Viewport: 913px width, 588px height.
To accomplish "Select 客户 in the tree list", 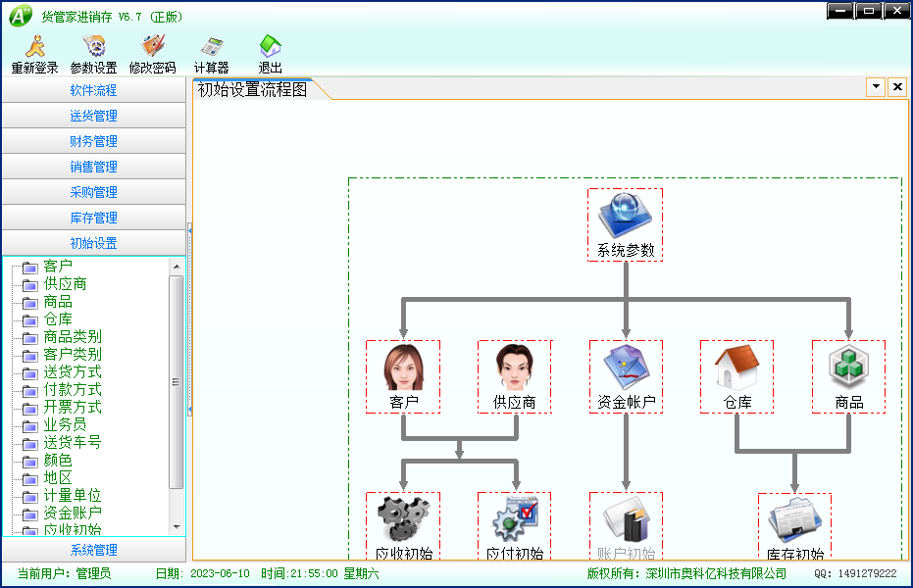I will [58, 267].
